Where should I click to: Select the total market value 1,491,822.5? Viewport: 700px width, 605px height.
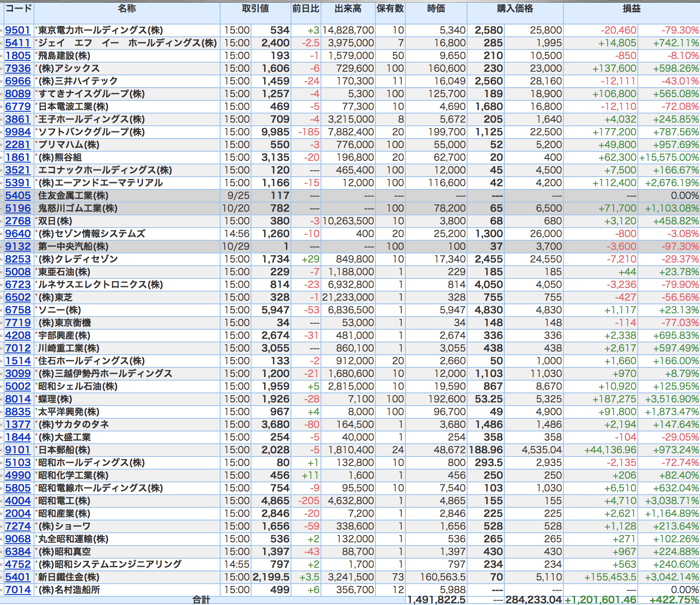click(x=436, y=600)
